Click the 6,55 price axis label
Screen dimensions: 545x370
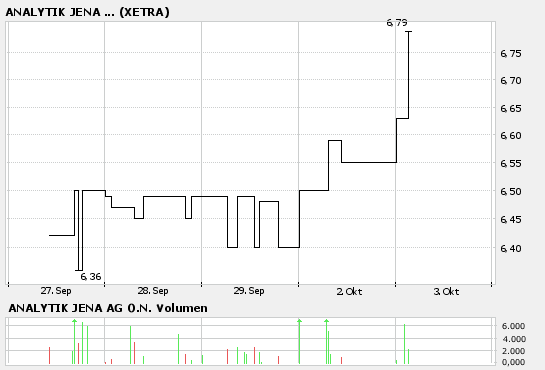click(511, 163)
